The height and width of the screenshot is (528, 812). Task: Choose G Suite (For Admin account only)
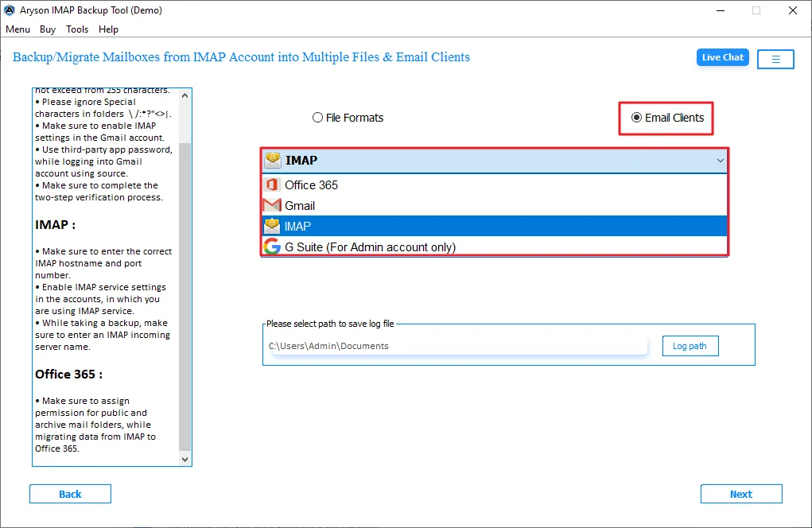(495, 247)
